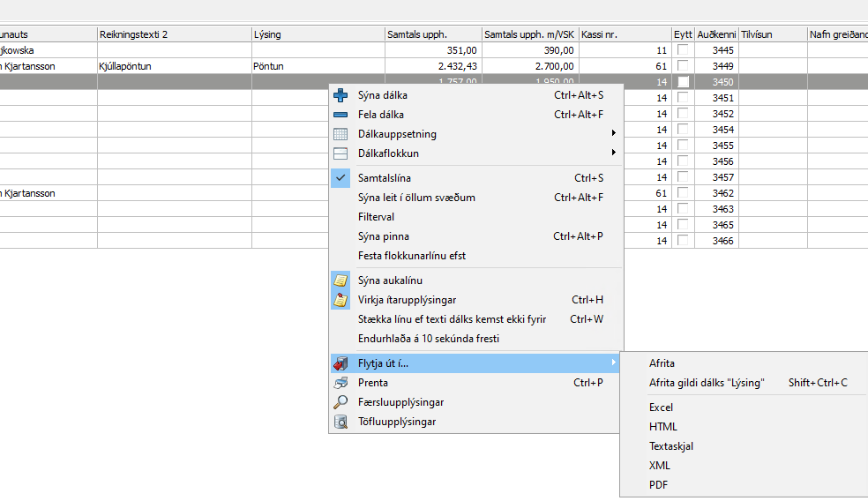The height and width of the screenshot is (501, 868).
Task: Select PDF export option
Action: tap(658, 485)
